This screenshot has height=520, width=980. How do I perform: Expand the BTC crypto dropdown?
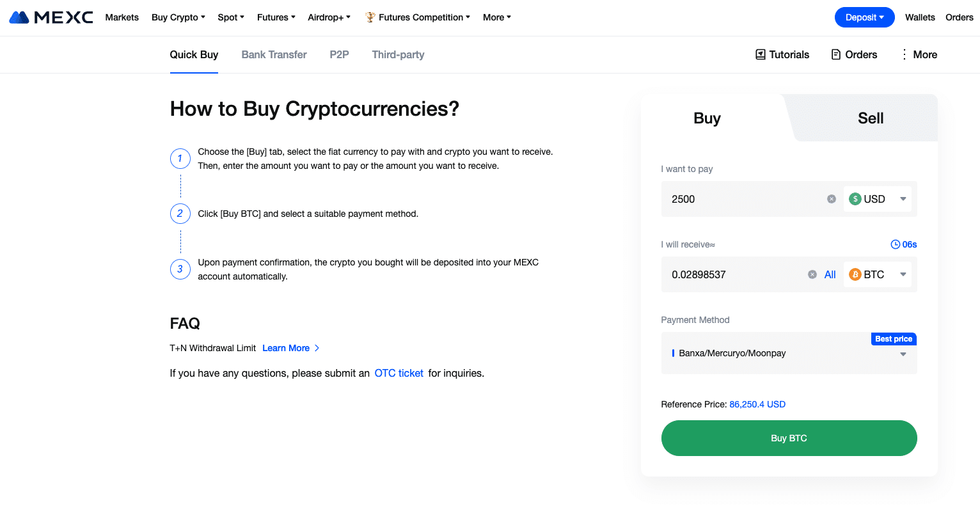878,274
